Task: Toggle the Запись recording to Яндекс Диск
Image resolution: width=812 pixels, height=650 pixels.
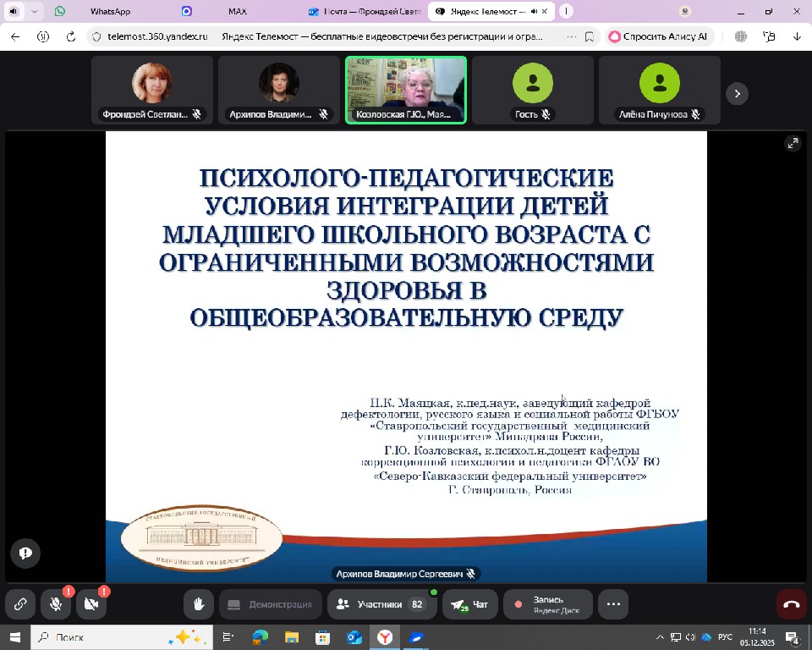Action: (x=547, y=604)
